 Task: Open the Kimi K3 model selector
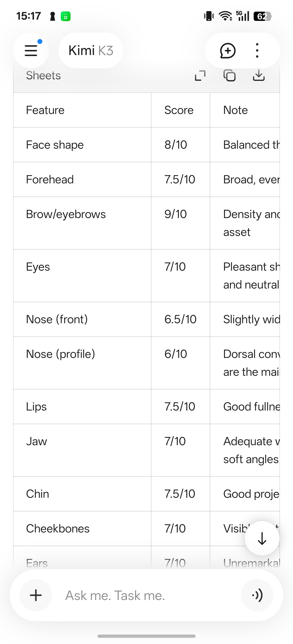pos(91,50)
